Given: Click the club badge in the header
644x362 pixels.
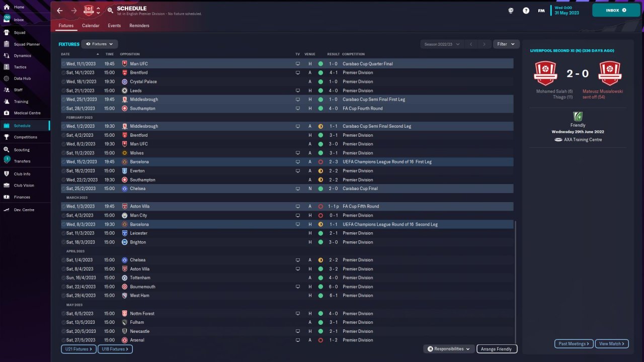Looking at the screenshot, I should (89, 10).
